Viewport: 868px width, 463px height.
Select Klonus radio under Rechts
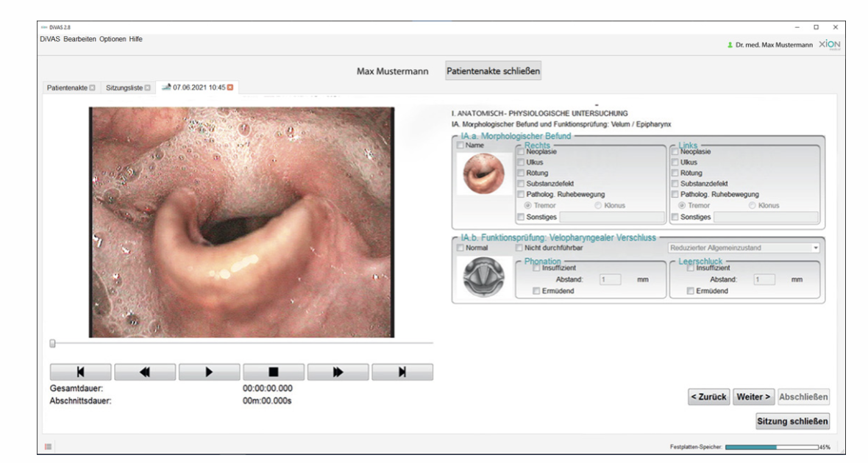[598, 206]
